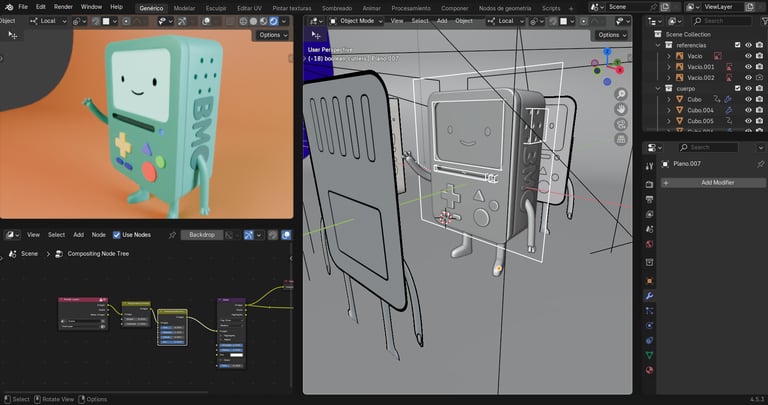Image resolution: width=768 pixels, height=405 pixels.
Task: Click the outliner search field
Action: pos(721,21)
